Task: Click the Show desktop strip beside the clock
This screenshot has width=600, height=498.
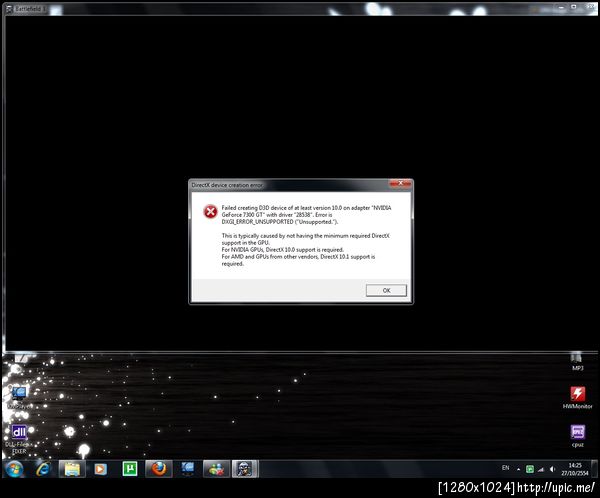Action: (x=594, y=469)
